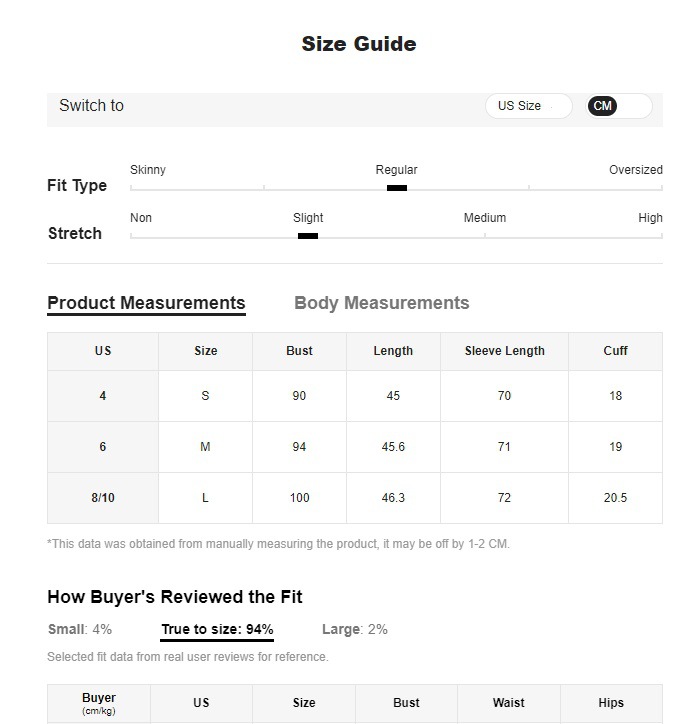Click the Sleeve Length column header
Screen dimensions: 695x724
(x=504, y=351)
